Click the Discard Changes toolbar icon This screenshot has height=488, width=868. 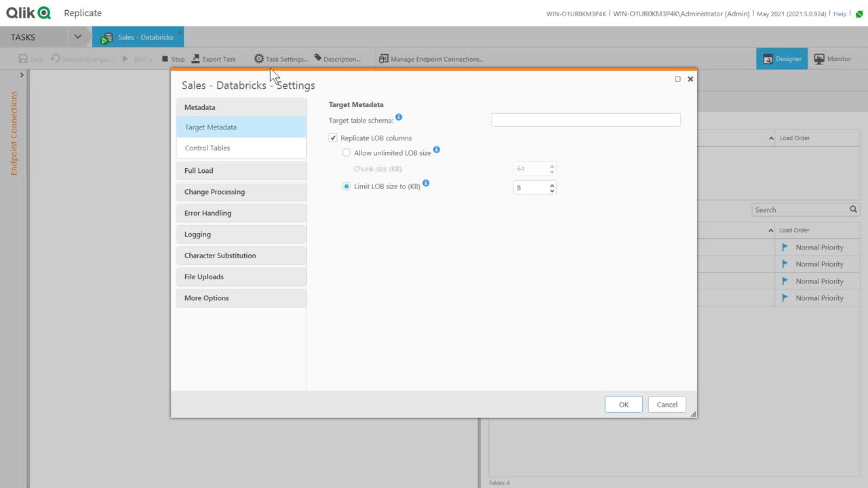click(56, 59)
